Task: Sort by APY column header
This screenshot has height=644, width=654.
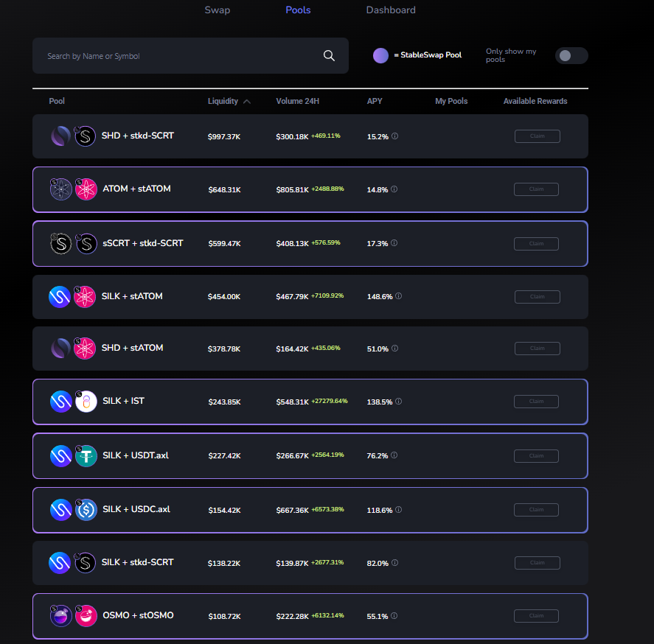Action: 375,101
